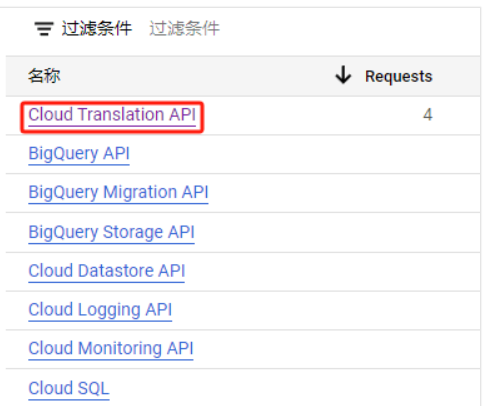Viewport: 484px width, 406px height.
Task: Open the Cloud Datastore API link
Action: [106, 271]
